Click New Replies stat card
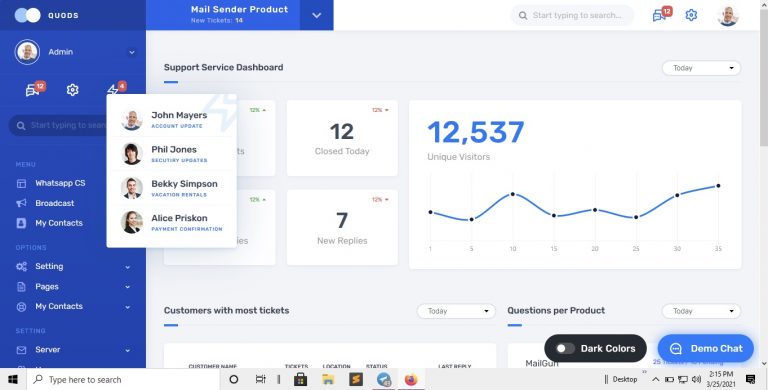Screen dimensions: 768x390 342,227
